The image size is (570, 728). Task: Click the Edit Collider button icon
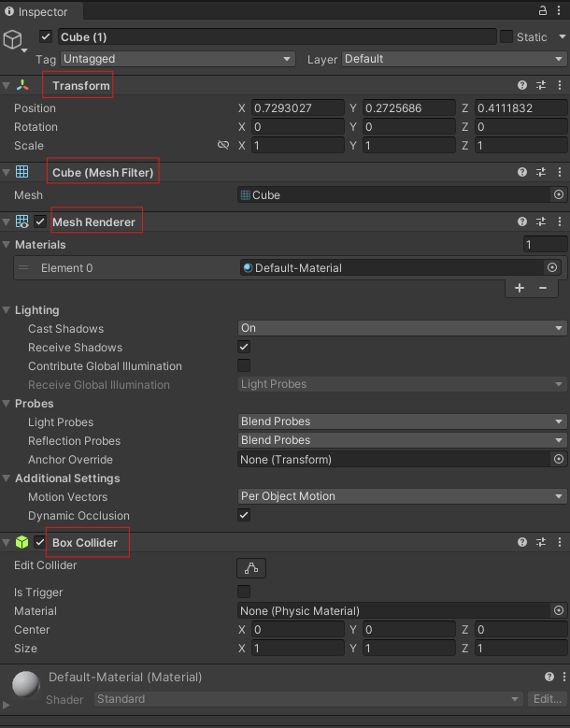[251, 568]
